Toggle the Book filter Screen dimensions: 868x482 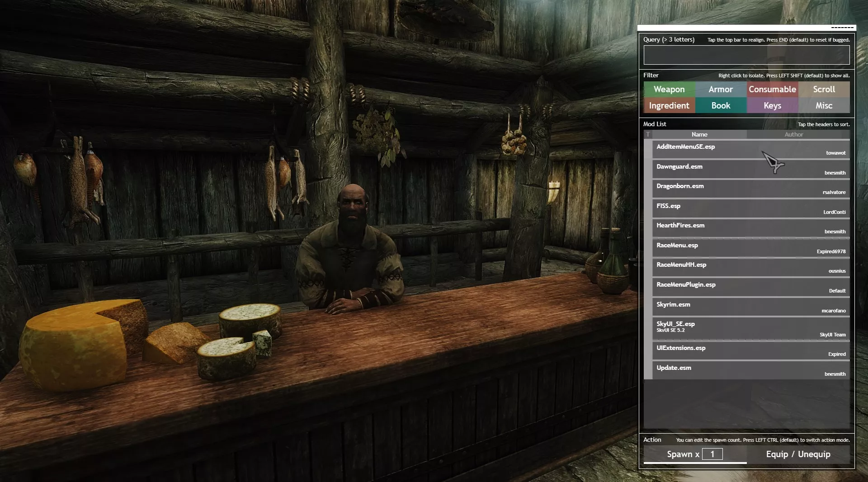721,105
